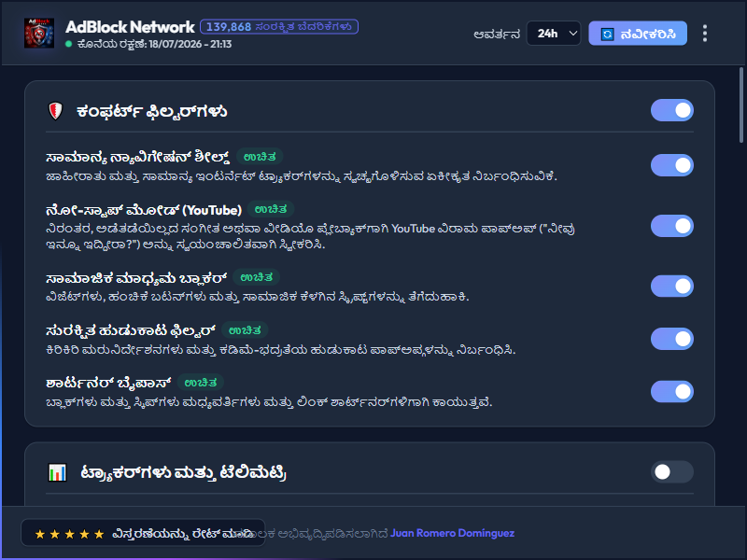The height and width of the screenshot is (560, 747).
Task: Open Juan Romero Domínguez developer link
Action: click(452, 533)
